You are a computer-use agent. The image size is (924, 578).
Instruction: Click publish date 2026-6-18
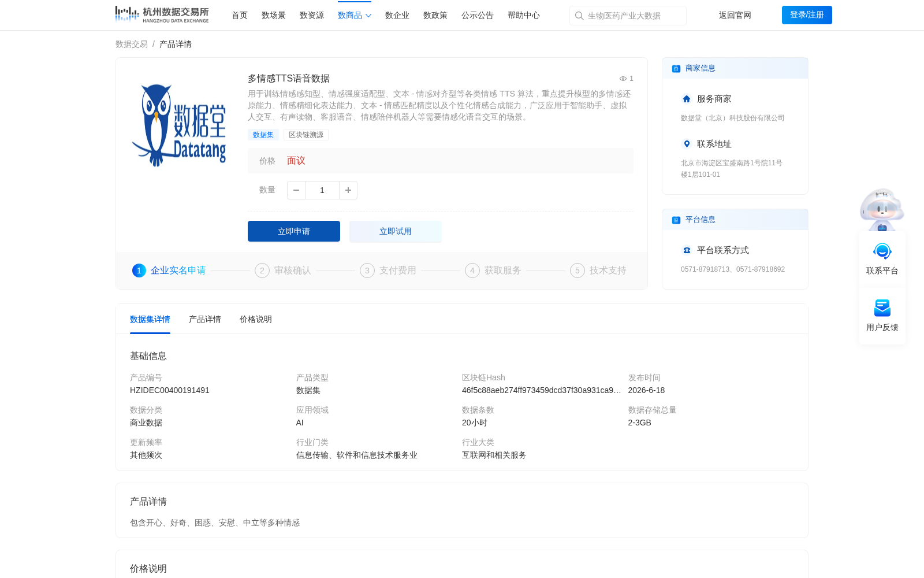[646, 390]
